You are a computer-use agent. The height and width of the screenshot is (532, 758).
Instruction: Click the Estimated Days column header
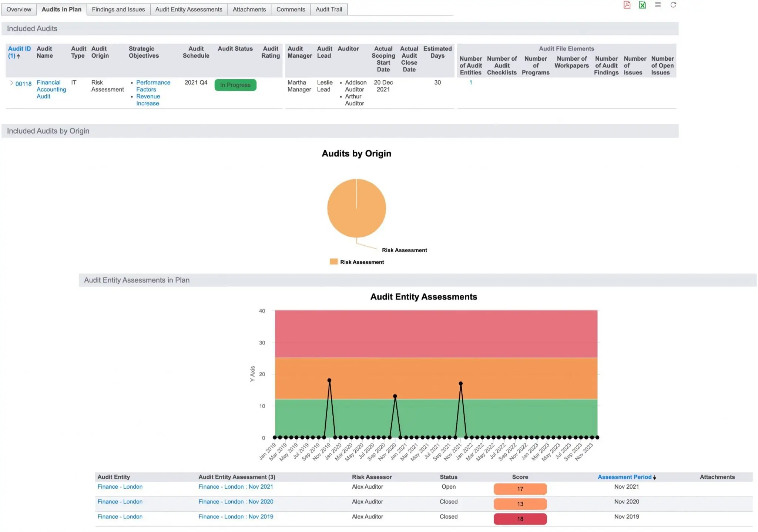tap(437, 52)
